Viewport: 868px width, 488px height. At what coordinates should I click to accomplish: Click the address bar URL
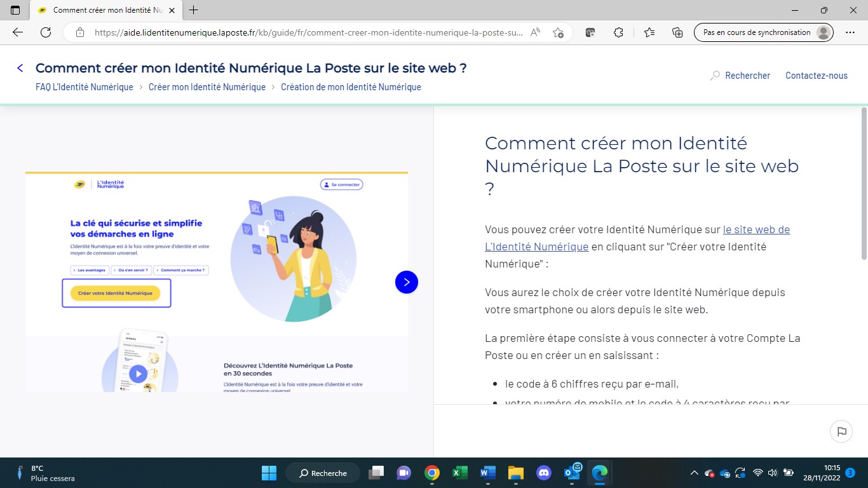pos(309,32)
